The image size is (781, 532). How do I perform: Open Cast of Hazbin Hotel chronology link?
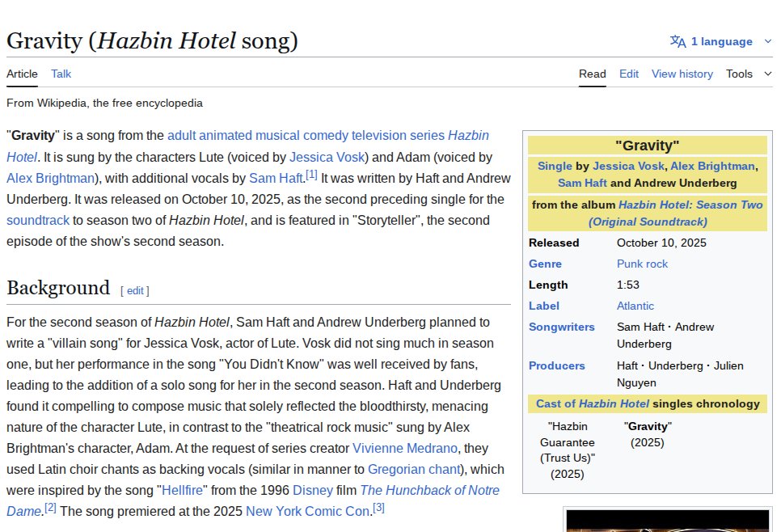pos(593,404)
